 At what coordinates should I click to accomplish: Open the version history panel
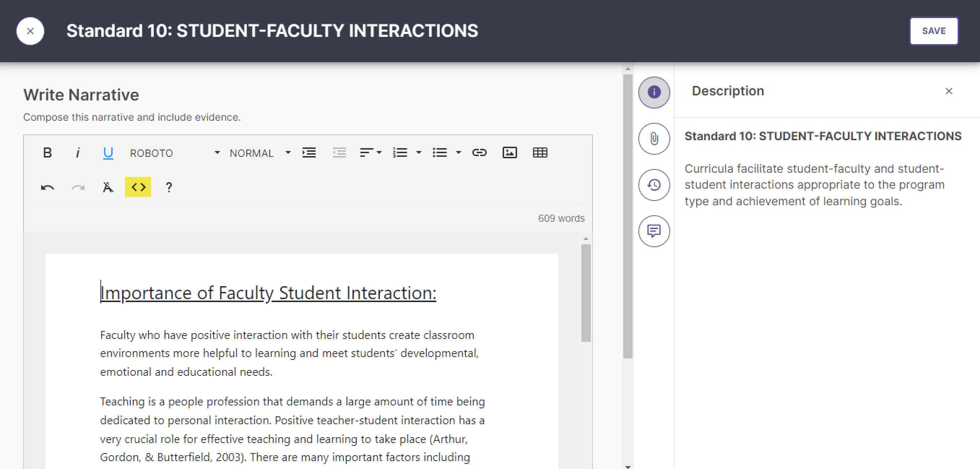(x=654, y=185)
